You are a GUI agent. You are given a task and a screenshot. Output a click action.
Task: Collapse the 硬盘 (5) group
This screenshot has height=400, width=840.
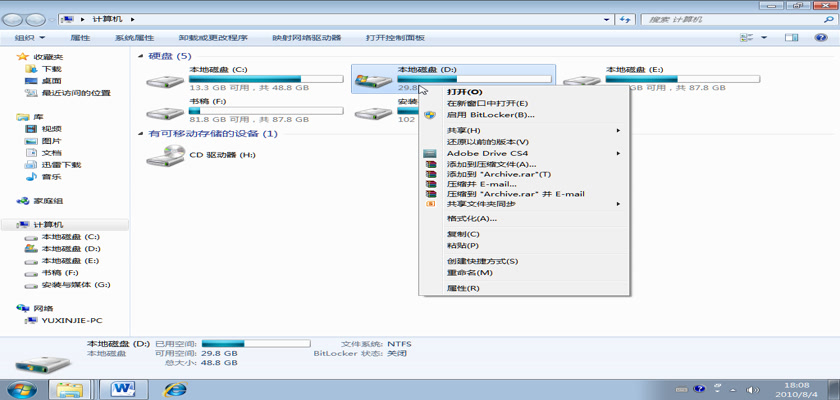pos(141,56)
